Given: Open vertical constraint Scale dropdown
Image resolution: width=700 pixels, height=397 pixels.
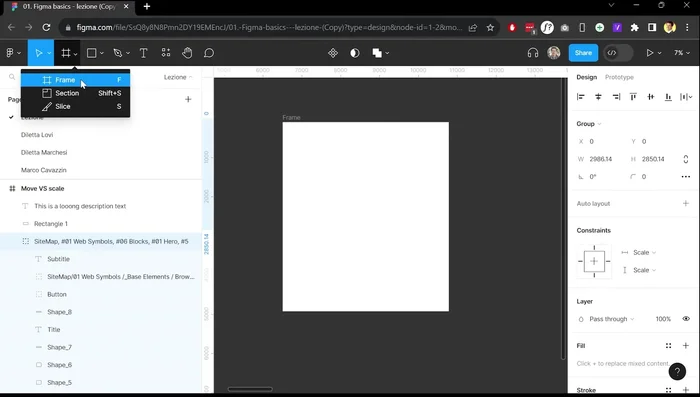Looking at the screenshot, I should (644, 270).
